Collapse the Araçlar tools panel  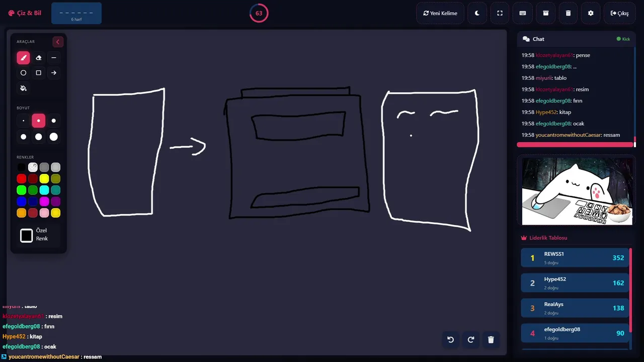point(58,42)
